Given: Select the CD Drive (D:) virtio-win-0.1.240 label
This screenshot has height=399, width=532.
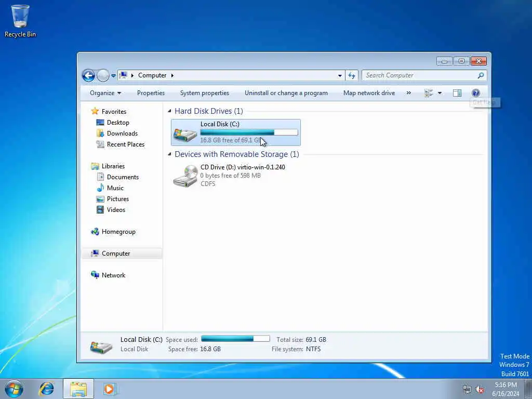Looking at the screenshot, I should click(x=243, y=167).
